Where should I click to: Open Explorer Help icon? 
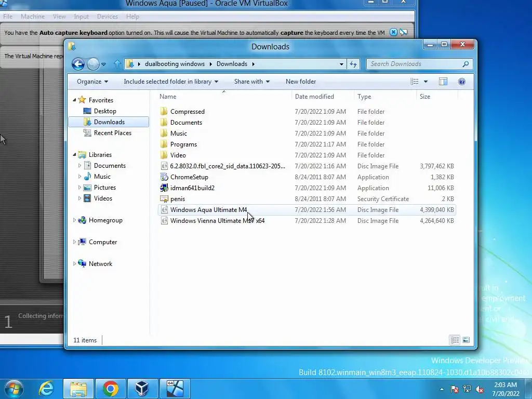click(462, 82)
